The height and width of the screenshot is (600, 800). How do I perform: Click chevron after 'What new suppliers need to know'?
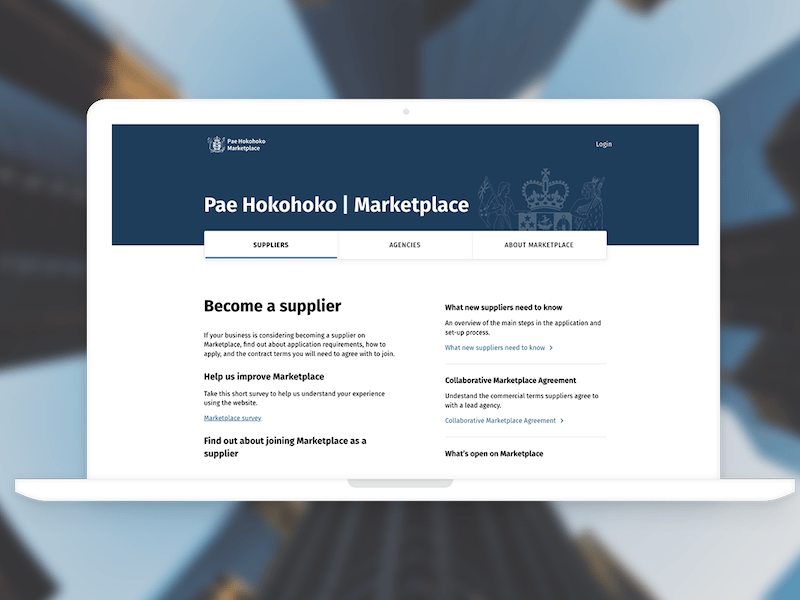[x=551, y=348]
